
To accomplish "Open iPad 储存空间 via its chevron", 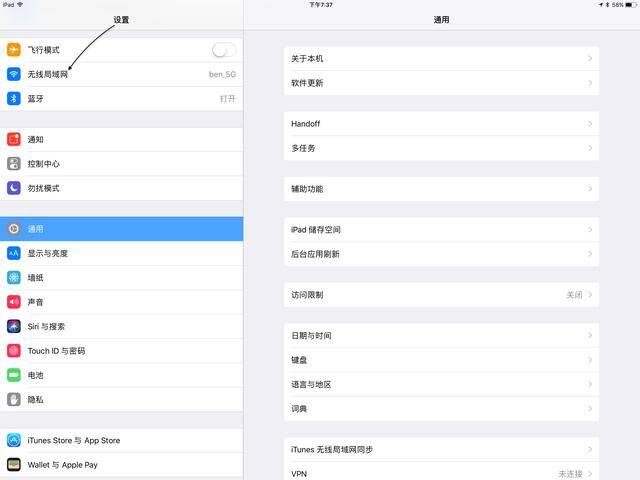I will tap(590, 230).
